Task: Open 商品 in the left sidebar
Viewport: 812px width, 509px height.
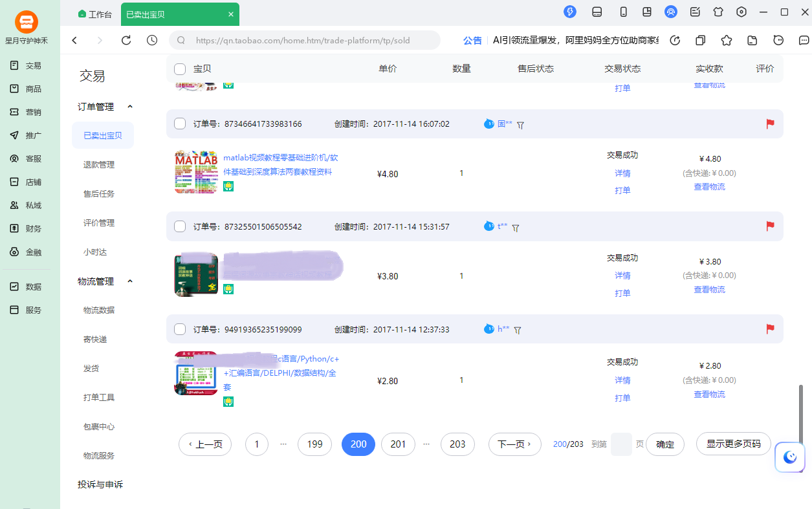Action: 26,89
